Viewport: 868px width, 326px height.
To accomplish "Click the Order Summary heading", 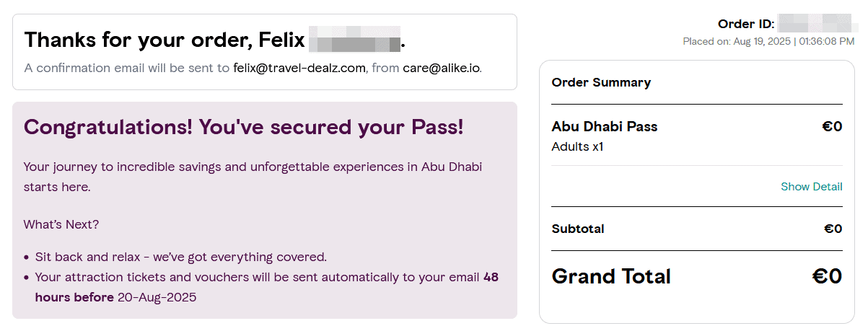I will pos(601,82).
